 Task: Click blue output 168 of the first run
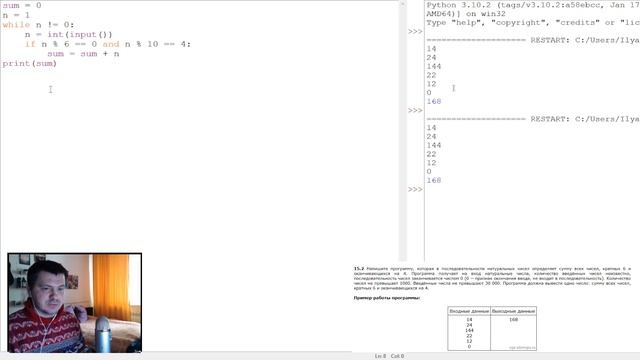click(x=434, y=102)
